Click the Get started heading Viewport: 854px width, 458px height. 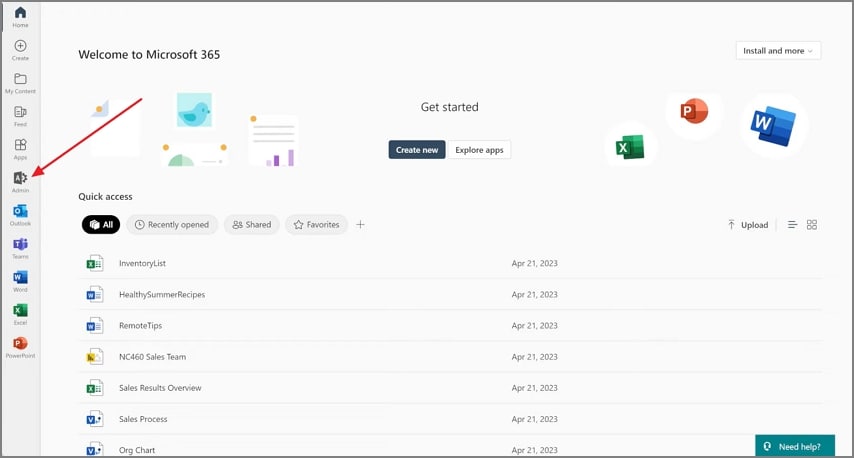pyautogui.click(x=449, y=107)
